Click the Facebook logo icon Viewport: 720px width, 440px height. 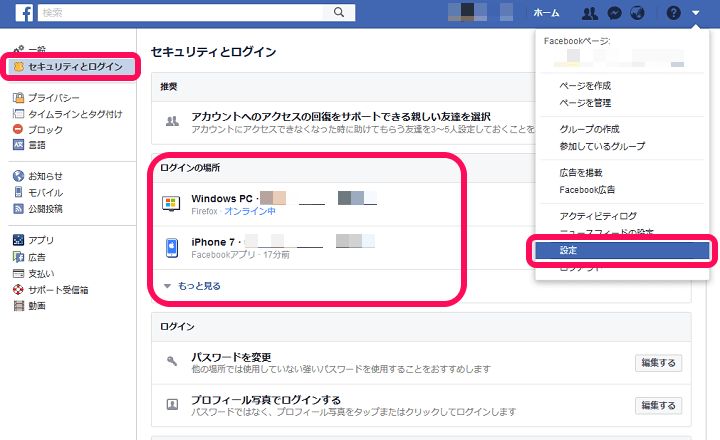24,13
